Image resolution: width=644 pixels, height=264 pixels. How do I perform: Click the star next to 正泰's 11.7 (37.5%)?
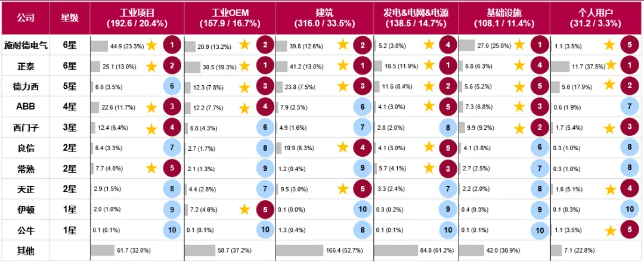coord(611,65)
